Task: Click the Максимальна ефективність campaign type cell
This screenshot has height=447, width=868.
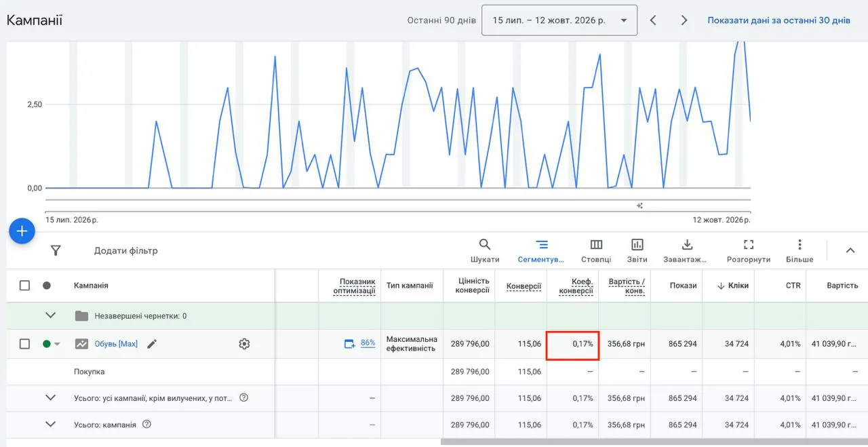Action: pos(412,344)
